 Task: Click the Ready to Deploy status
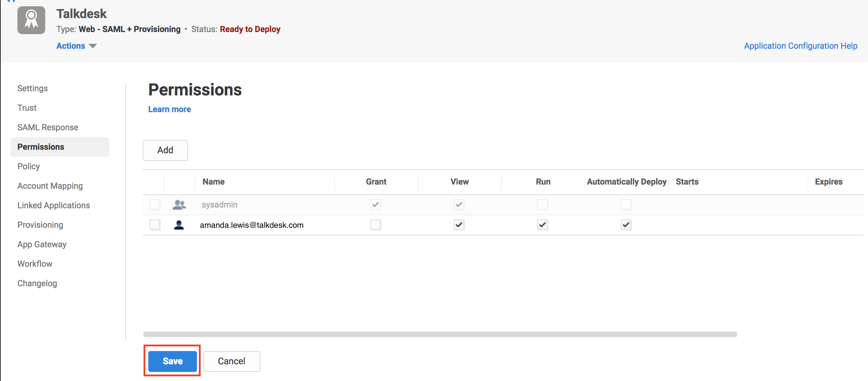click(250, 29)
